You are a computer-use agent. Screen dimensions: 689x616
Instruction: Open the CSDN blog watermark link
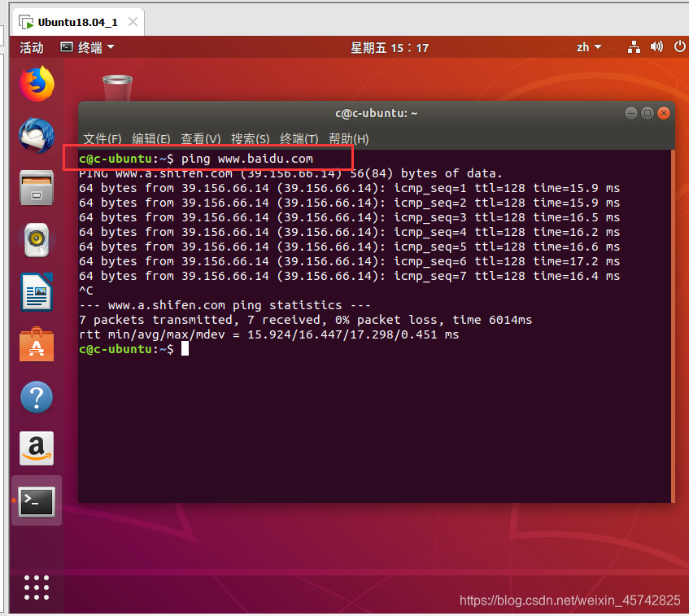[569, 601]
